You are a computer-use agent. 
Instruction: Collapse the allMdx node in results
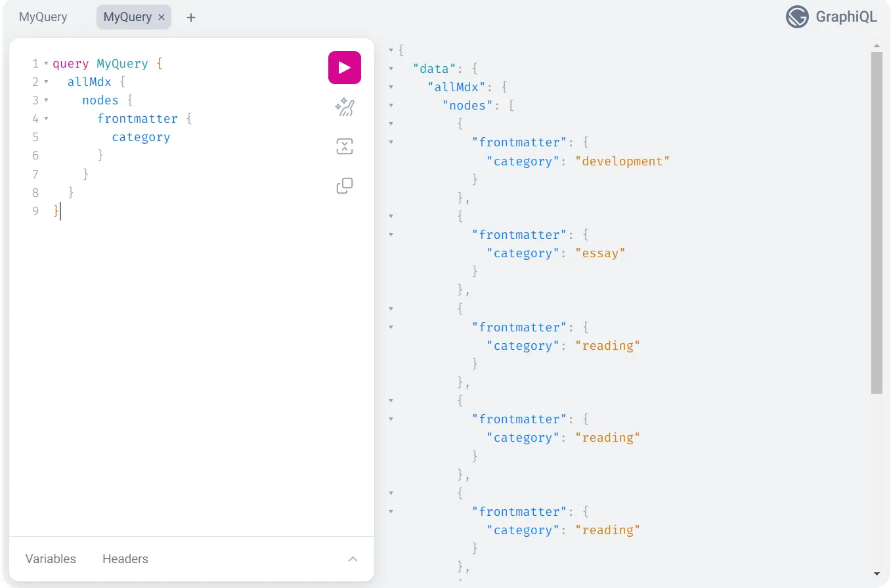pyautogui.click(x=391, y=87)
